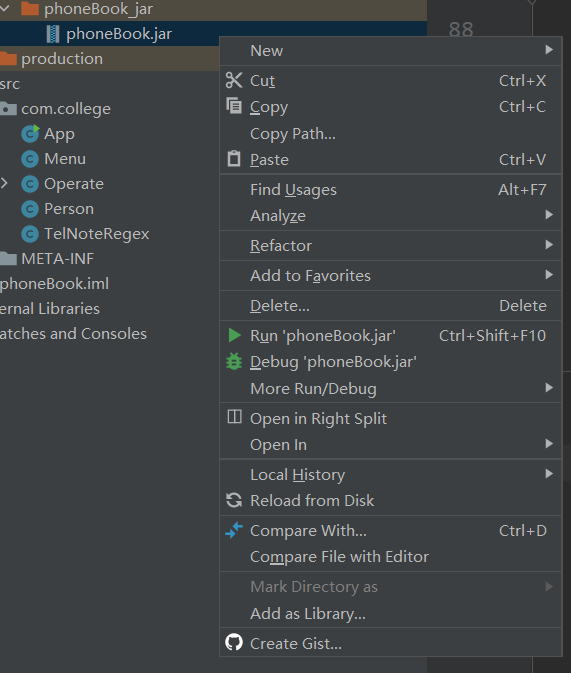Click the green Run triangle icon
This screenshot has height=673, width=571.
(x=234, y=335)
